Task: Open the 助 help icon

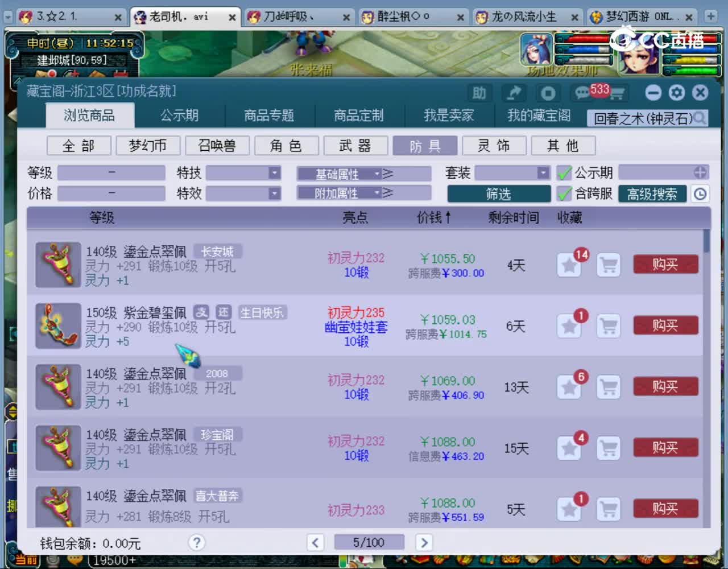Action: [x=479, y=93]
